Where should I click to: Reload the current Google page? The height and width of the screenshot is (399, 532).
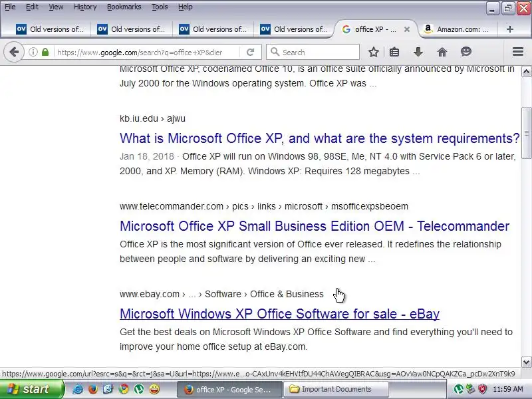[x=251, y=53]
